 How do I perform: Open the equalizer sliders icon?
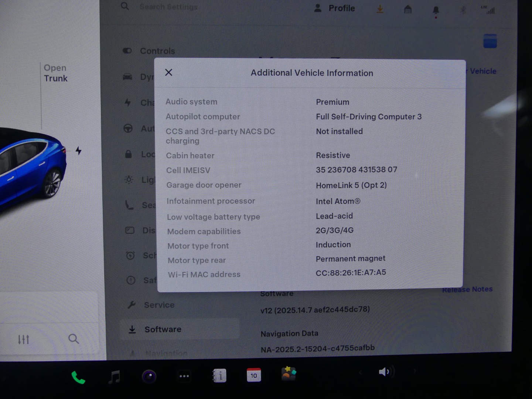(x=24, y=339)
